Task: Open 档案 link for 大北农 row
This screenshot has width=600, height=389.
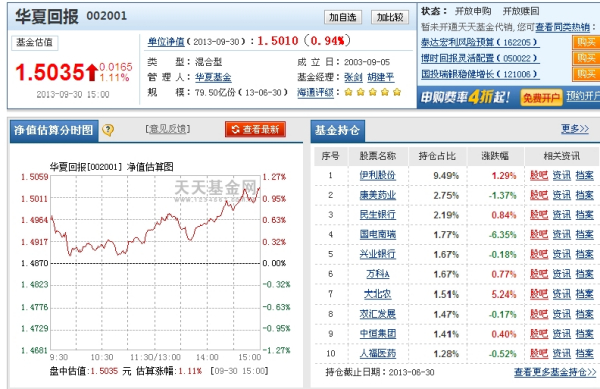Action: (x=585, y=294)
